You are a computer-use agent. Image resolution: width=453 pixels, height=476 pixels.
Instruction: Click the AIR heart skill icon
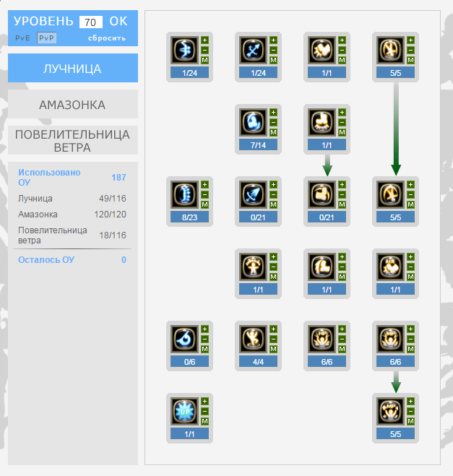tap(390, 267)
